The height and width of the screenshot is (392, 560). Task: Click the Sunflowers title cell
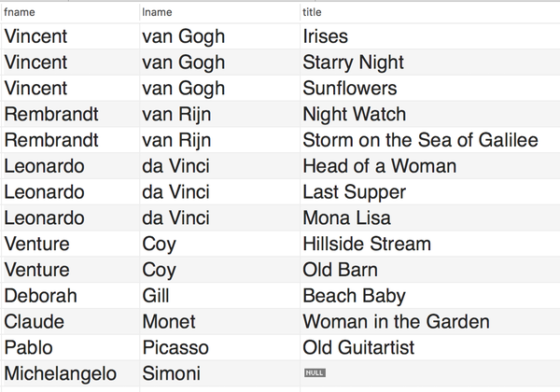(x=350, y=89)
